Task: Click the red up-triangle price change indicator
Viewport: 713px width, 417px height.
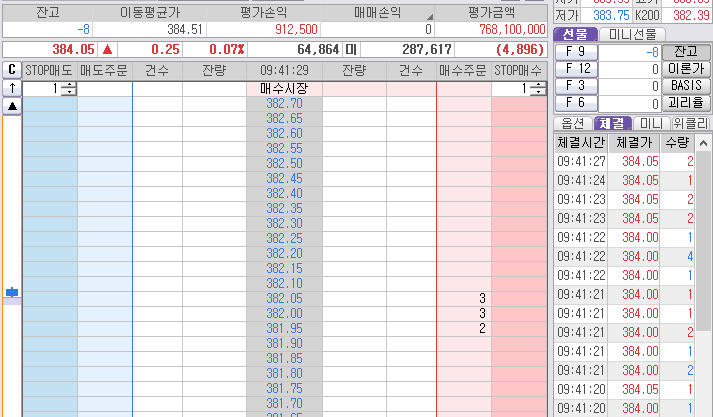Action: [108, 49]
